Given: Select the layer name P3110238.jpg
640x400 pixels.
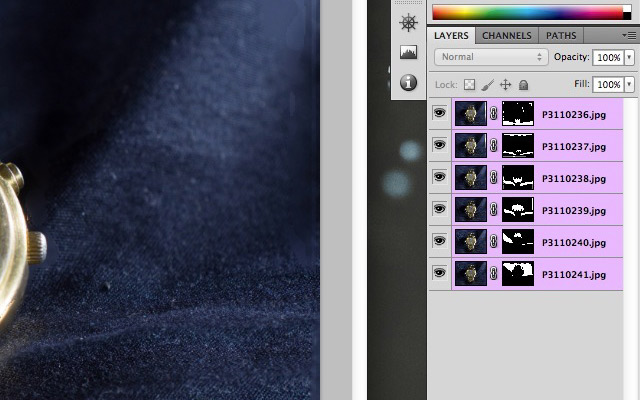Looking at the screenshot, I should [x=573, y=179].
